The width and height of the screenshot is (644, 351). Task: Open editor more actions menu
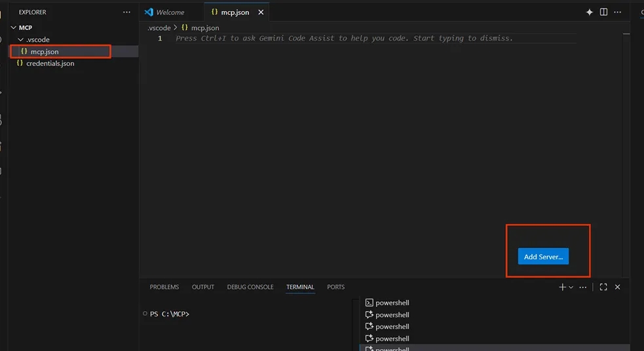pos(617,12)
